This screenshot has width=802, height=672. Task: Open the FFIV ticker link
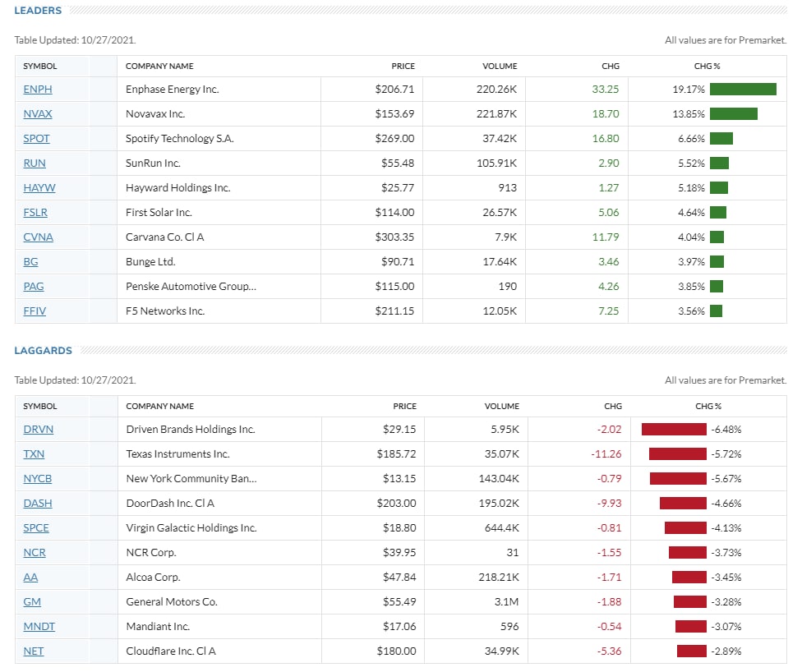tap(35, 311)
